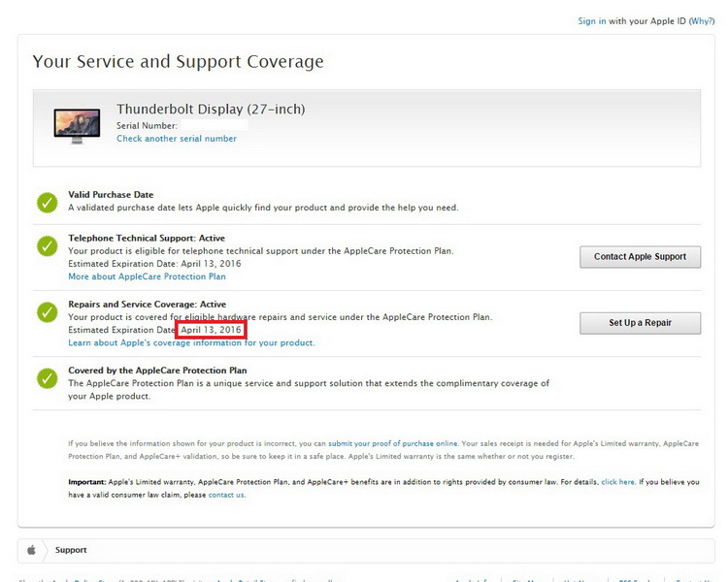728x582 pixels.
Task: Click 'Repairs and Service Coverage: Active' heading
Action: click(x=148, y=305)
